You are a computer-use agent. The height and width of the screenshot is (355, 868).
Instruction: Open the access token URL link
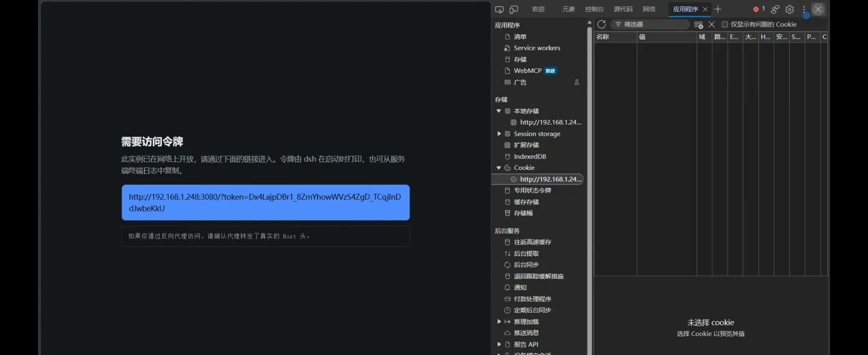265,202
